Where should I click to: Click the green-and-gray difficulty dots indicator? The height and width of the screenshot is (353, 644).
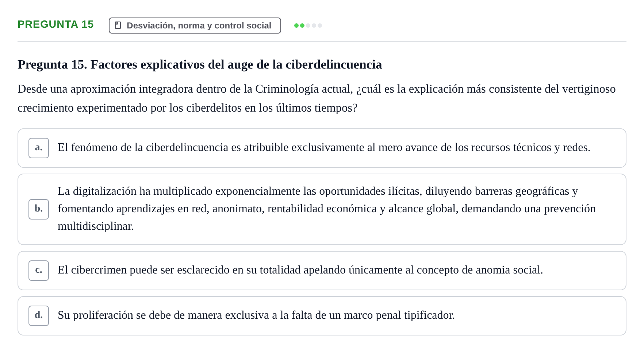pos(308,26)
